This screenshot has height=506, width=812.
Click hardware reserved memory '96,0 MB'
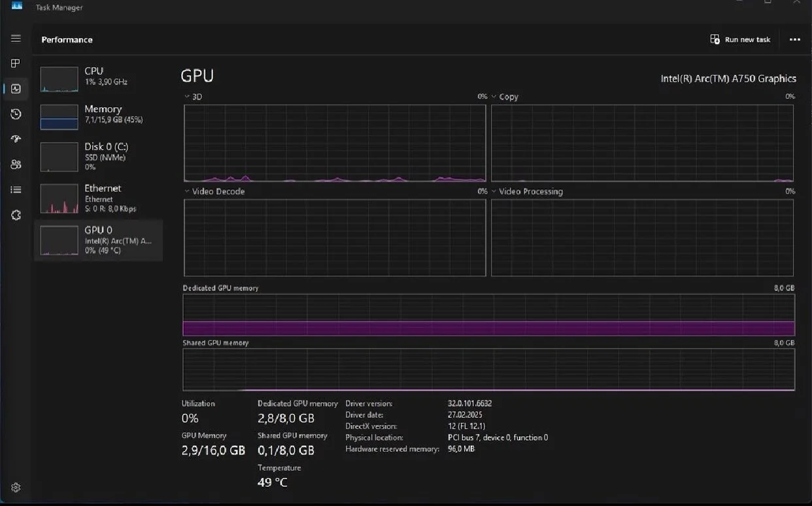(x=461, y=449)
